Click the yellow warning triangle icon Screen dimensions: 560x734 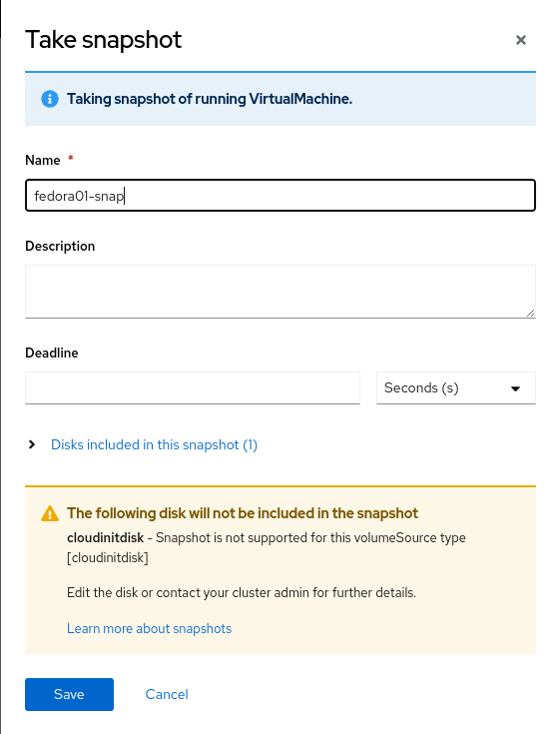50,513
